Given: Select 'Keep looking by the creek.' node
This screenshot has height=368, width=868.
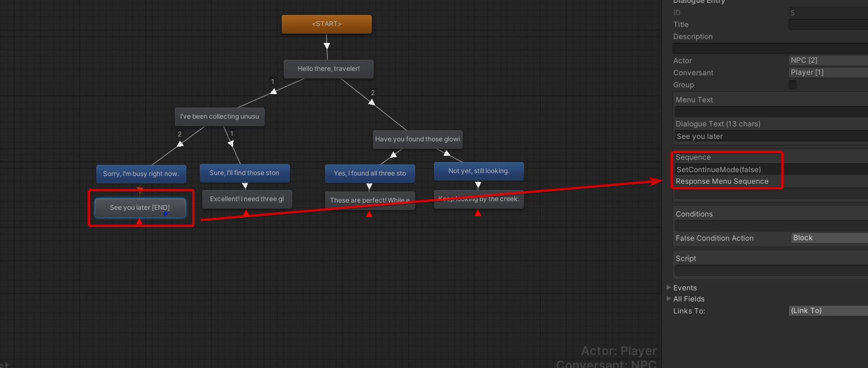Looking at the screenshot, I should (479, 199).
